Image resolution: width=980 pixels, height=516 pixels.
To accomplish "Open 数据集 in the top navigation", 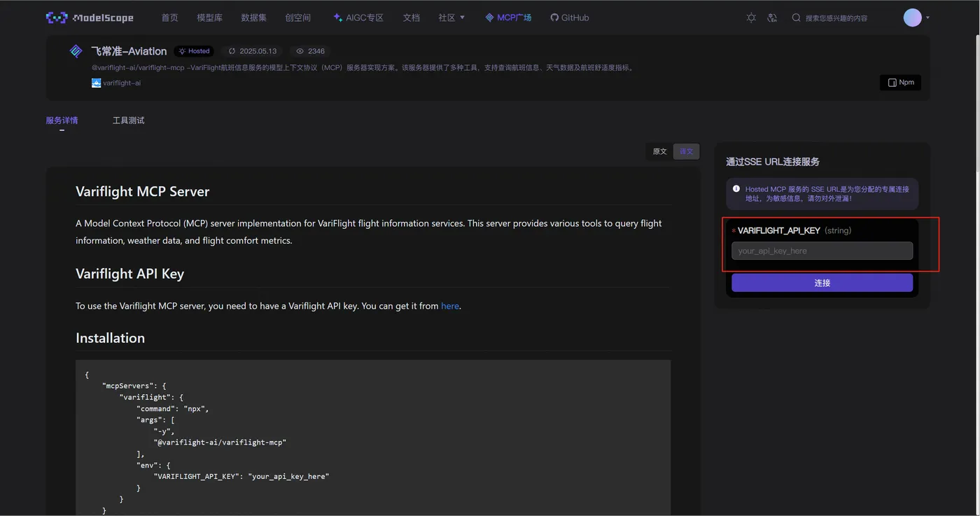I will (x=254, y=18).
